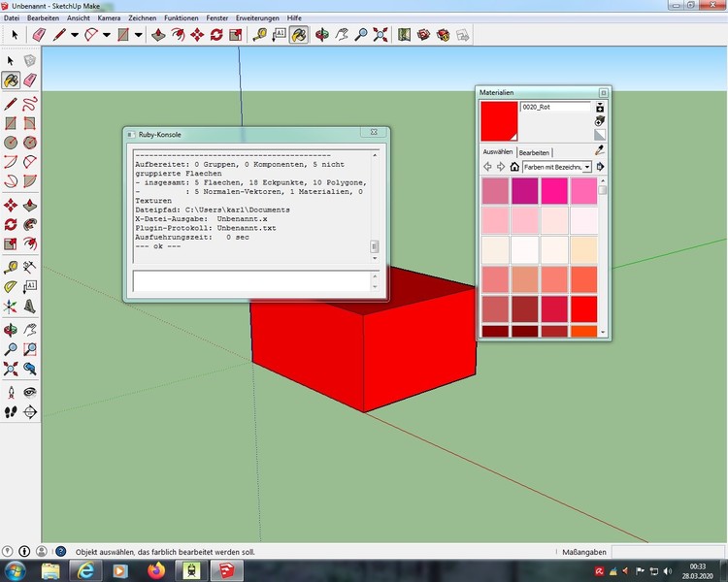Pick the eyedropper sample tool in Materialien
Viewport: 728px width, 582px height.
click(600, 151)
